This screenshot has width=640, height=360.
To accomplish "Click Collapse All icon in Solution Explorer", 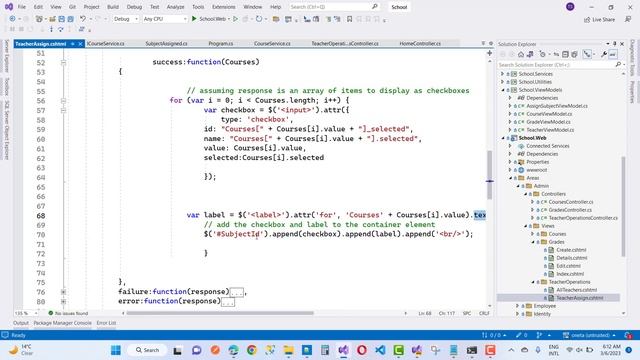I will pos(565,54).
